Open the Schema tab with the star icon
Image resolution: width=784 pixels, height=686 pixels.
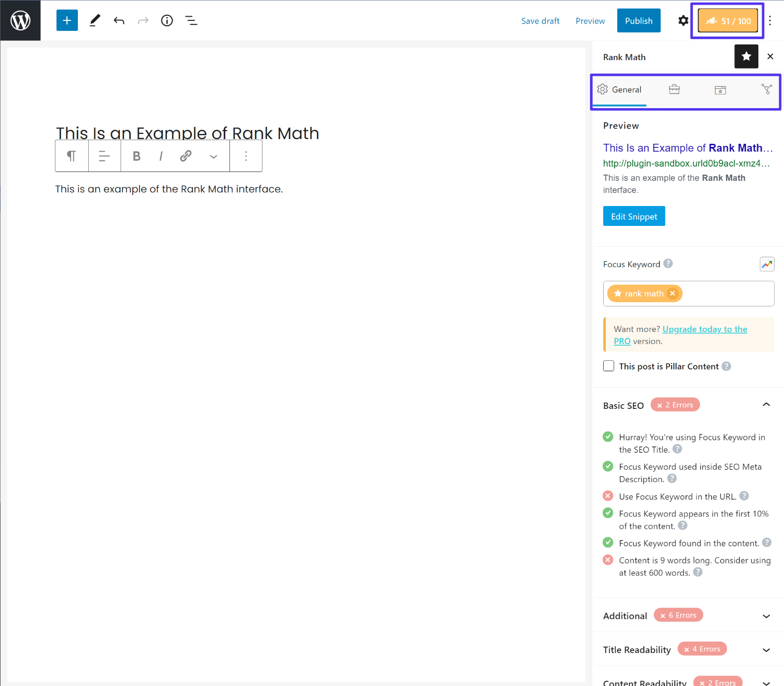(720, 89)
